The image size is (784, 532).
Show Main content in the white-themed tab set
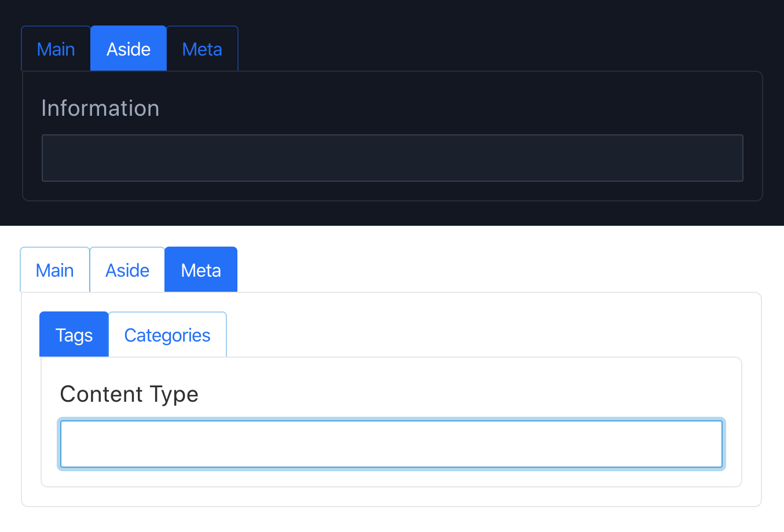55,270
